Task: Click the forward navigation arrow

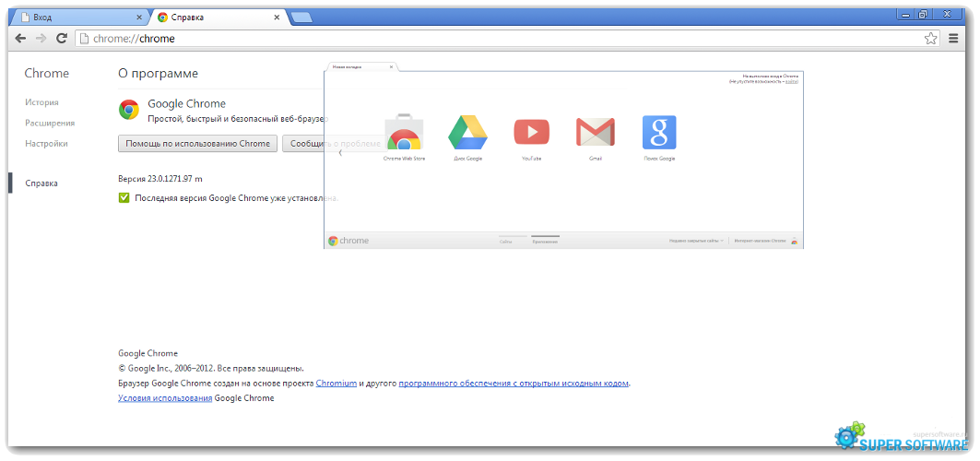Action: pyautogui.click(x=41, y=38)
